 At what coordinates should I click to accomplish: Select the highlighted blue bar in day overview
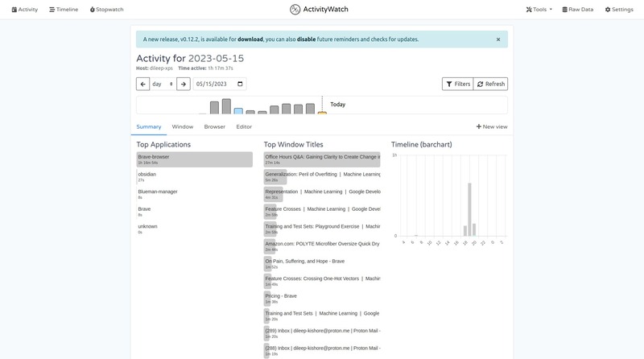[x=238, y=111]
